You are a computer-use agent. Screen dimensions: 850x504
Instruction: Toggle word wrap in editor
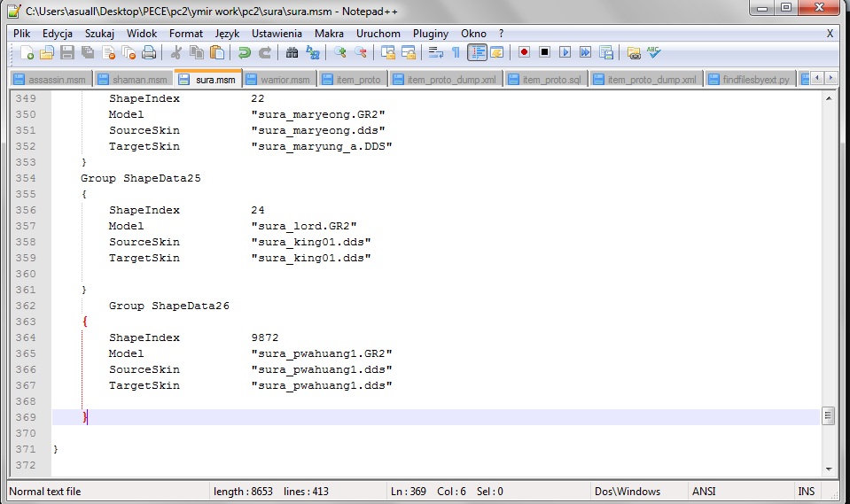435,52
